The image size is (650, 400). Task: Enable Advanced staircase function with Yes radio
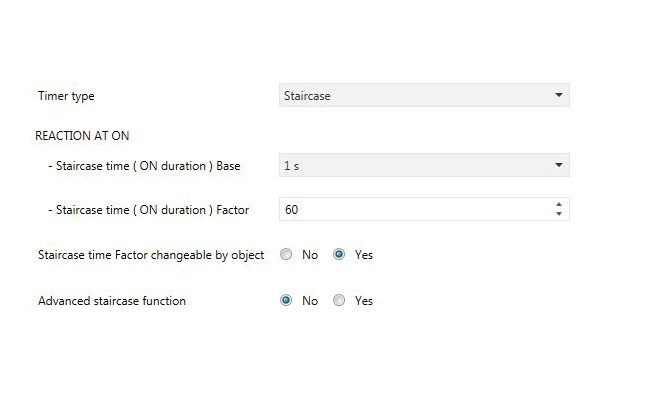pos(339,300)
